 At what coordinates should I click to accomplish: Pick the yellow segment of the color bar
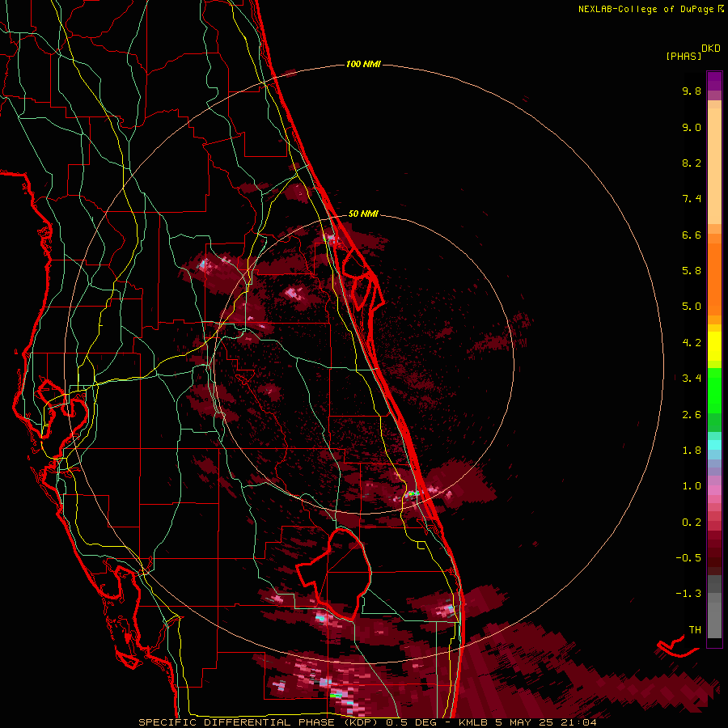(x=714, y=346)
